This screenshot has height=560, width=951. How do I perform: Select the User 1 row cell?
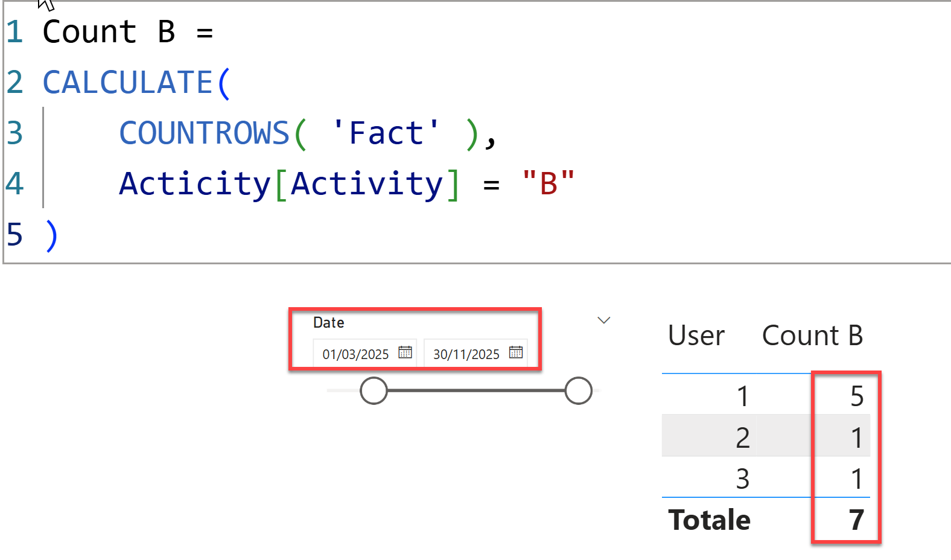tap(743, 396)
